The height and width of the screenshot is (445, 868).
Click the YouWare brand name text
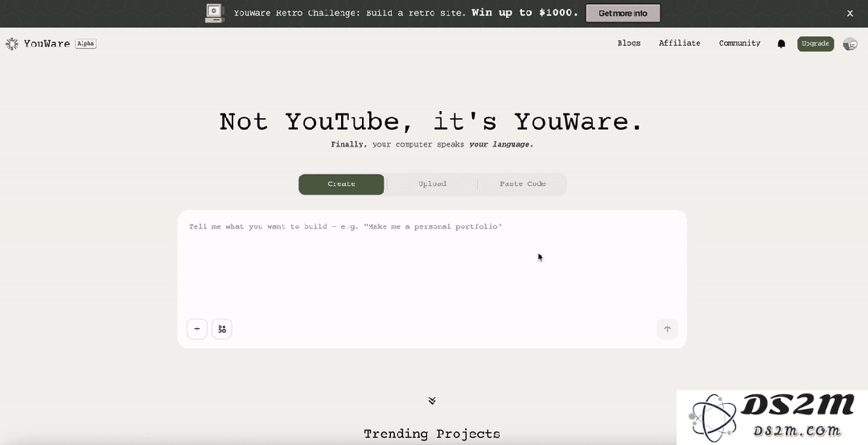pyautogui.click(x=47, y=43)
